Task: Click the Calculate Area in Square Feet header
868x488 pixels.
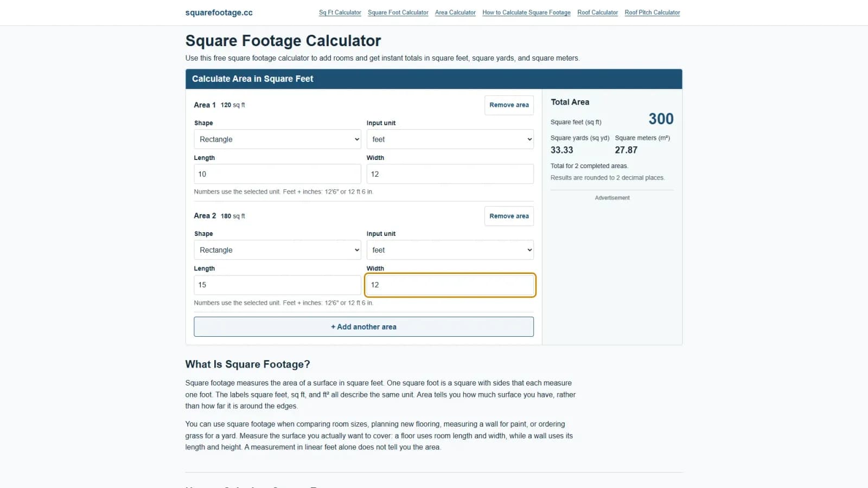Action: pos(253,79)
